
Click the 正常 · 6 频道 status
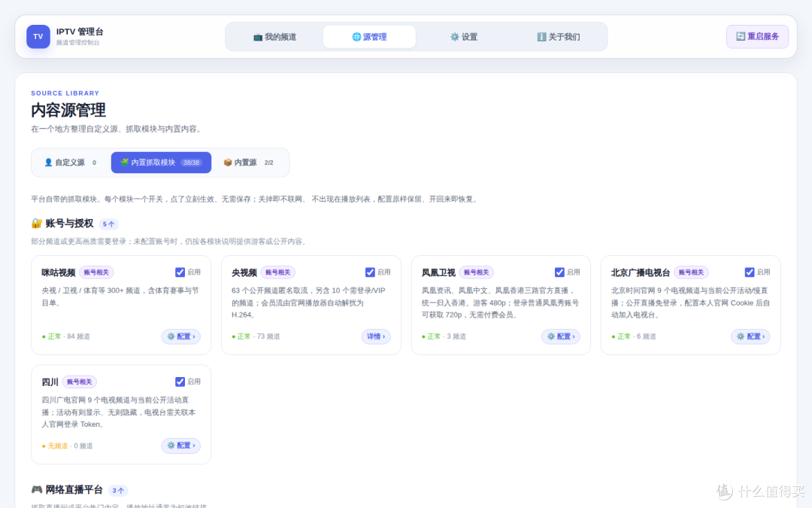point(633,336)
